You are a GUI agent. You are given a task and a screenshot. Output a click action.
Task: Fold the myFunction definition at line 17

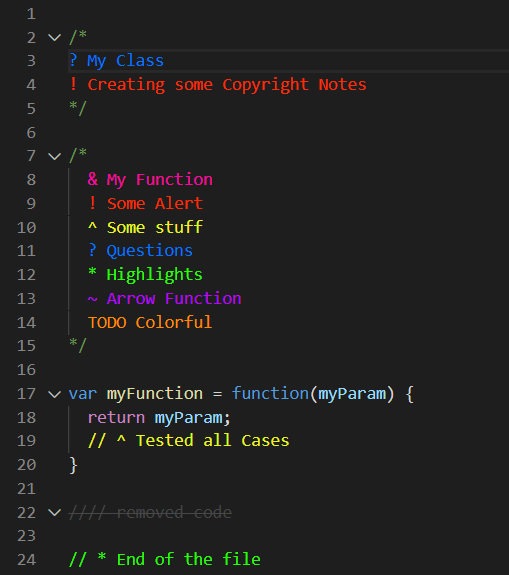click(55, 394)
